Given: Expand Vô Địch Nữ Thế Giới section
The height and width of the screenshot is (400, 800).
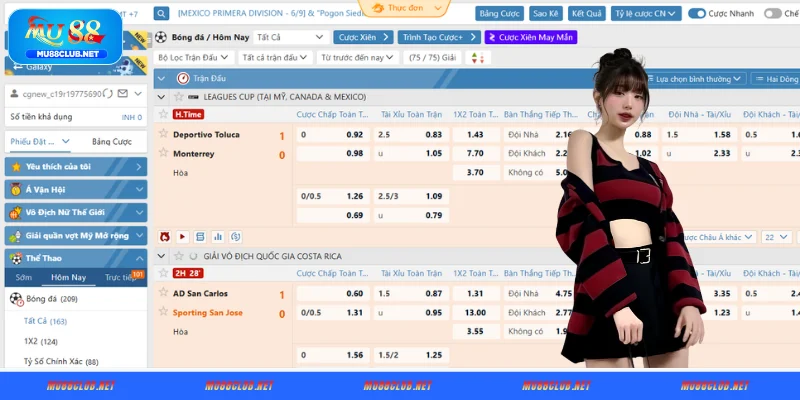Looking at the screenshot, I should (x=76, y=213).
